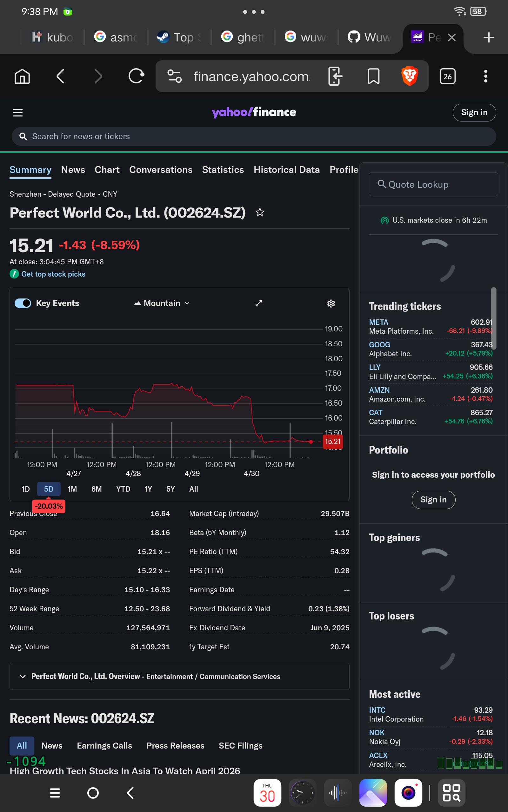This screenshot has width=508, height=812.
Task: Select the 6M chart range
Action: coord(97,489)
